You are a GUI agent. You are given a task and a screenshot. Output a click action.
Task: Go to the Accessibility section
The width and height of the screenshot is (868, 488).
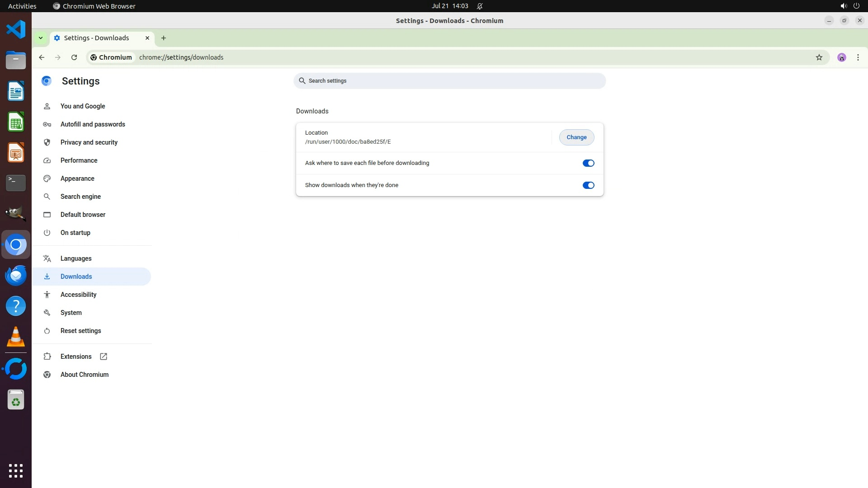click(x=78, y=295)
